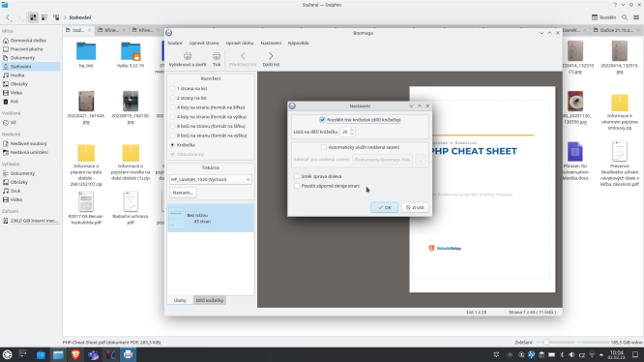The height and width of the screenshot is (362, 644).
Task: Click browse button beside sessions directory
Action: tap(421, 160)
